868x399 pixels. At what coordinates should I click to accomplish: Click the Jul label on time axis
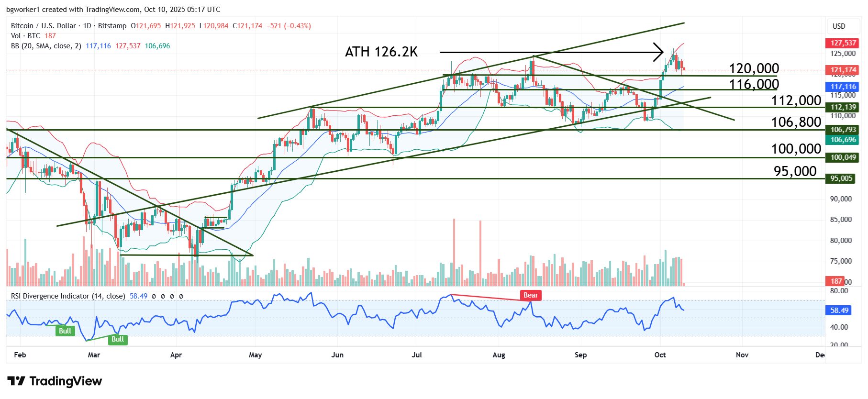click(x=416, y=355)
